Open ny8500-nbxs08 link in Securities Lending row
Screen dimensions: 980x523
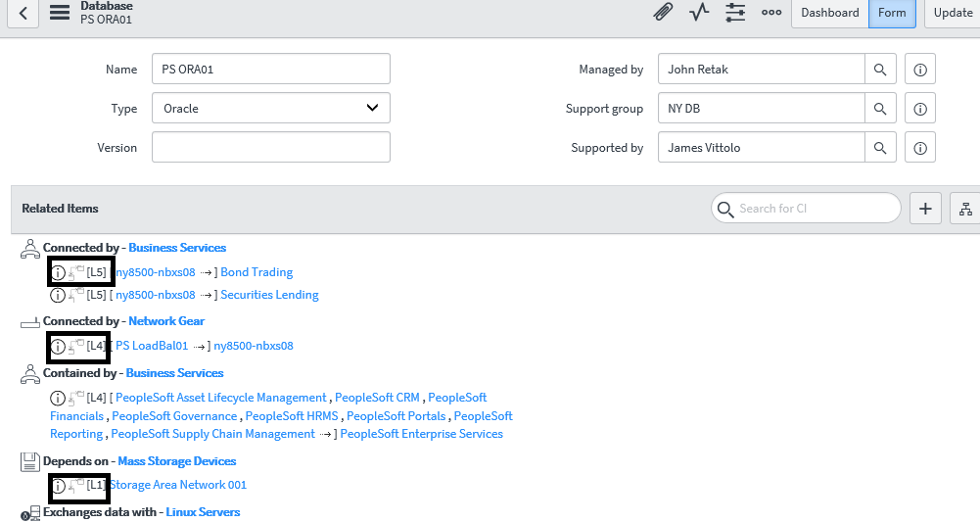pos(155,295)
